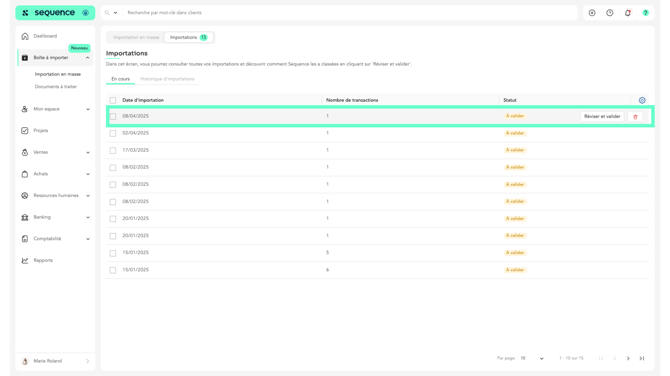Go to last page of imports
The image size is (670, 376).
642,358
